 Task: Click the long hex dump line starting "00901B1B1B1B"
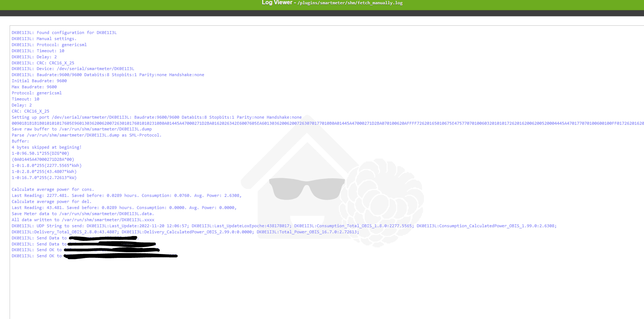(x=328, y=123)
